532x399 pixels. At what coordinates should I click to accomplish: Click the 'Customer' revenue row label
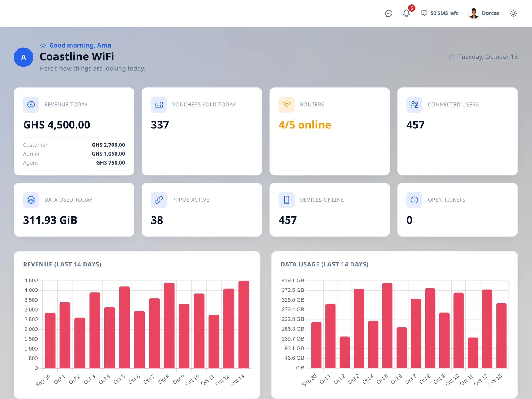35,145
